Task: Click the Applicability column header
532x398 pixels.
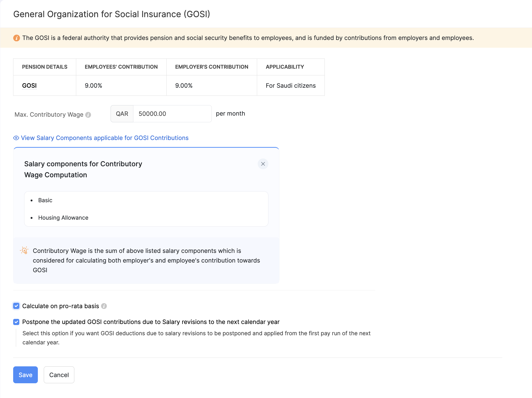Action: (285, 67)
